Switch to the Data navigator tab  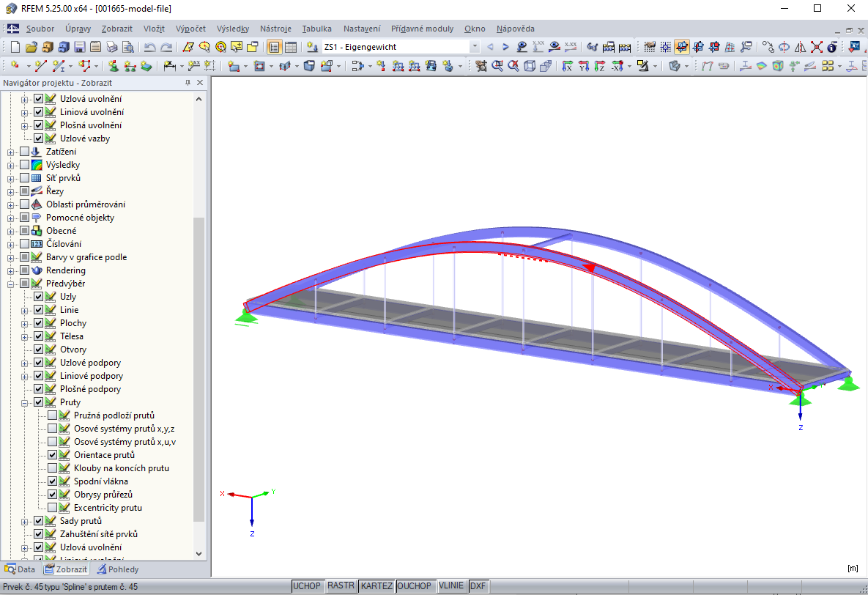pyautogui.click(x=20, y=569)
